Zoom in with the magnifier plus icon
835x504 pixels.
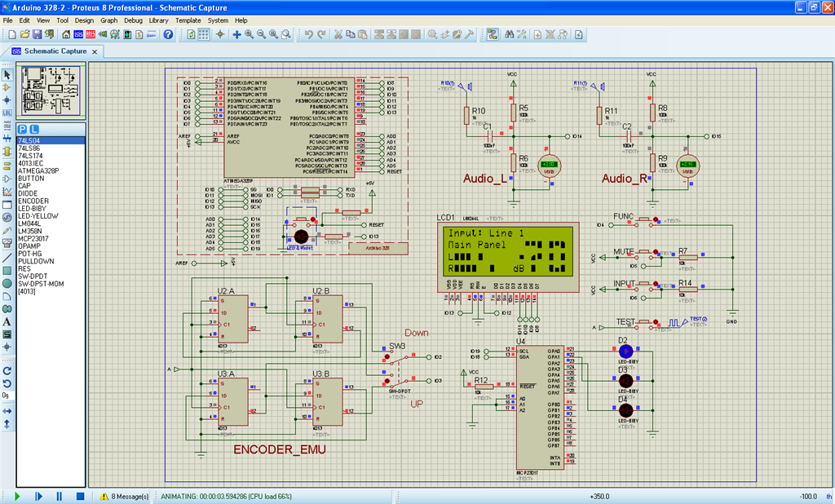coord(250,34)
